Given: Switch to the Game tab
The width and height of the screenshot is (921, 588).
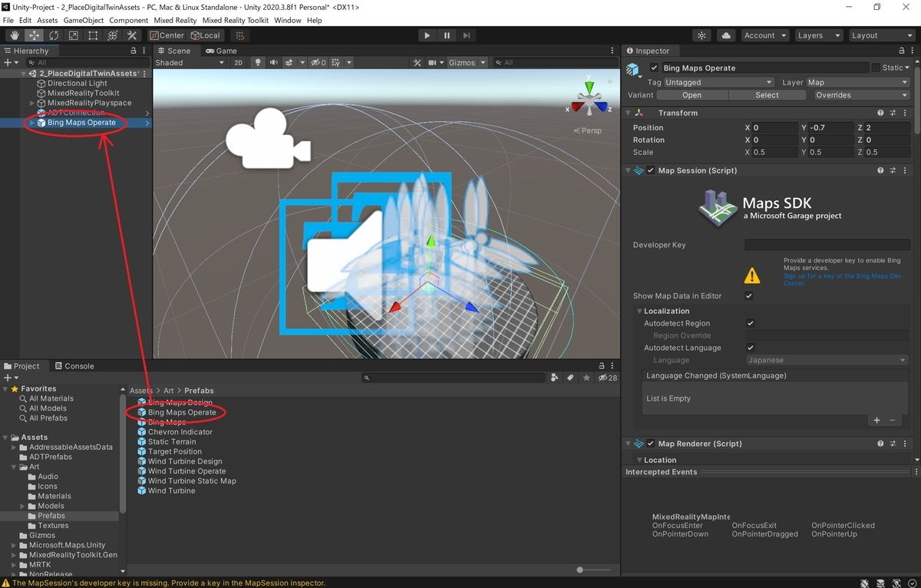Looking at the screenshot, I should (220, 51).
